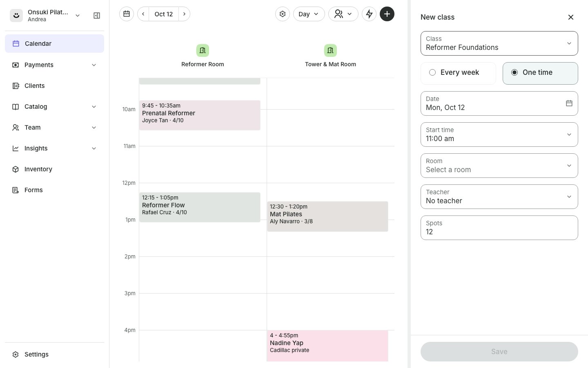Open the Onsuki Pilates account switcher
The height and width of the screenshot is (368, 588).
tap(45, 16)
